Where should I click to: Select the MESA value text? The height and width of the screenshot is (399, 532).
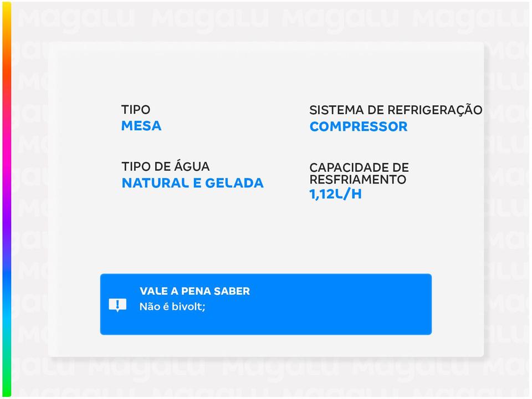tap(141, 126)
